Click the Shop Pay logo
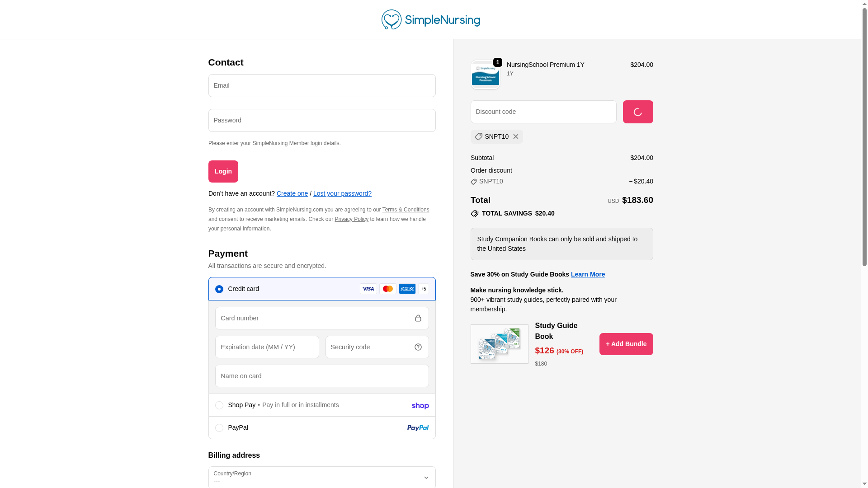Viewport: 868px width, 488px height. click(x=420, y=406)
